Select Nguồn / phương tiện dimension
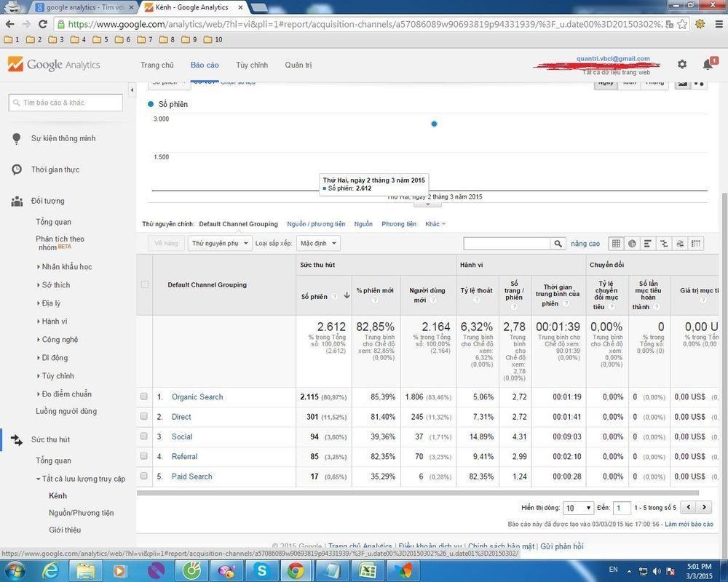Screen dimensions: 728x582 (316, 223)
